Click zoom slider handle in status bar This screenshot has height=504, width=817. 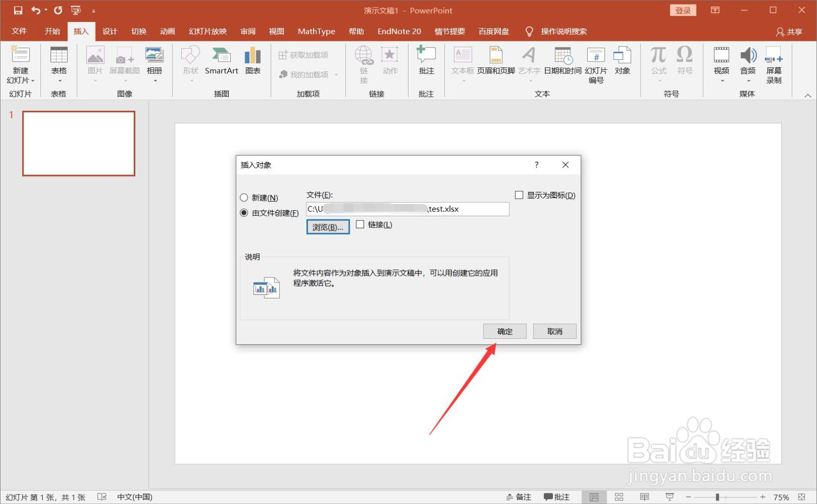coord(717,497)
